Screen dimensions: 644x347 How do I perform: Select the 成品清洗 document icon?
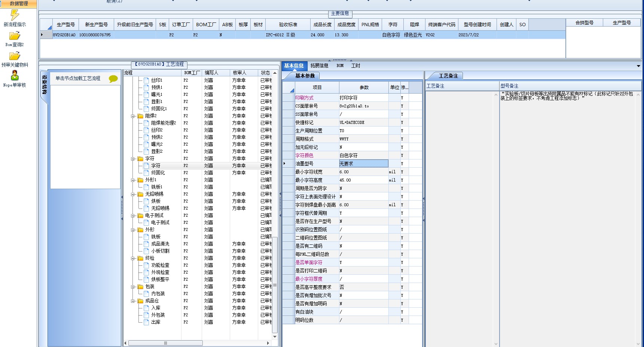coord(147,244)
